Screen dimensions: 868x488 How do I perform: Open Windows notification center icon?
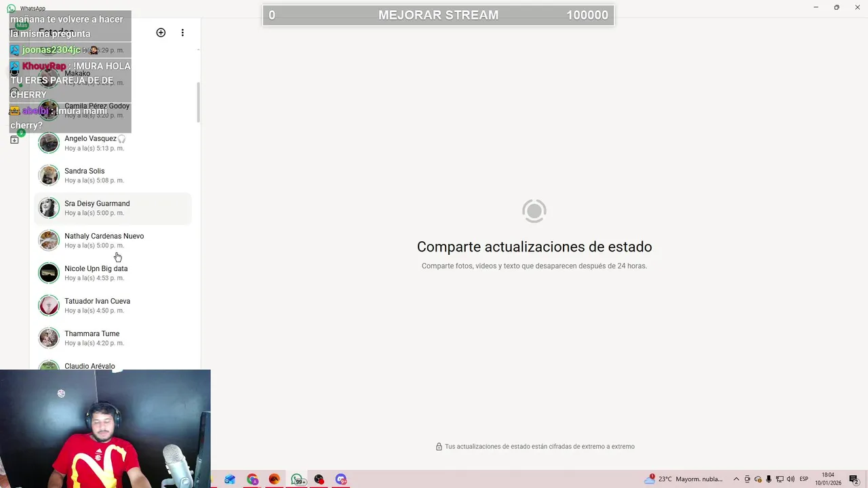[854, 479]
